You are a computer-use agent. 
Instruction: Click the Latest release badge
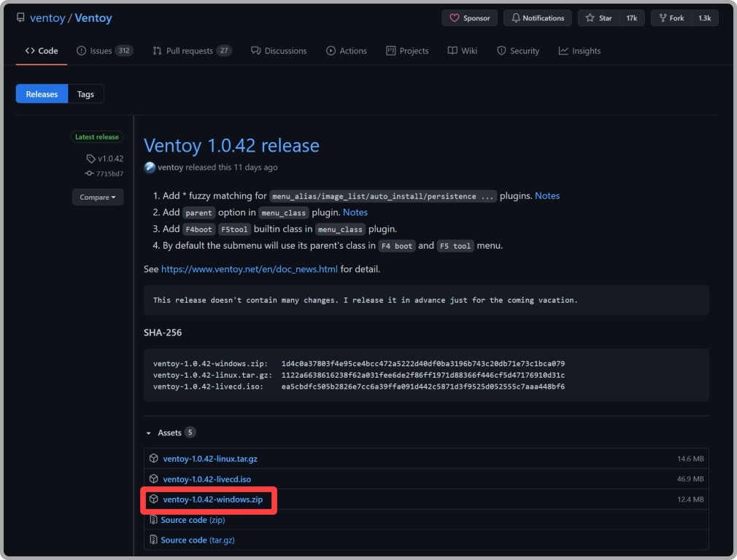click(x=97, y=136)
